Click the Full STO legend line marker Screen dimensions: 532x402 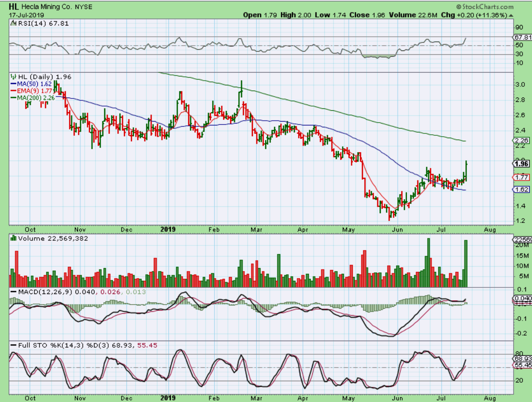(x=13, y=345)
